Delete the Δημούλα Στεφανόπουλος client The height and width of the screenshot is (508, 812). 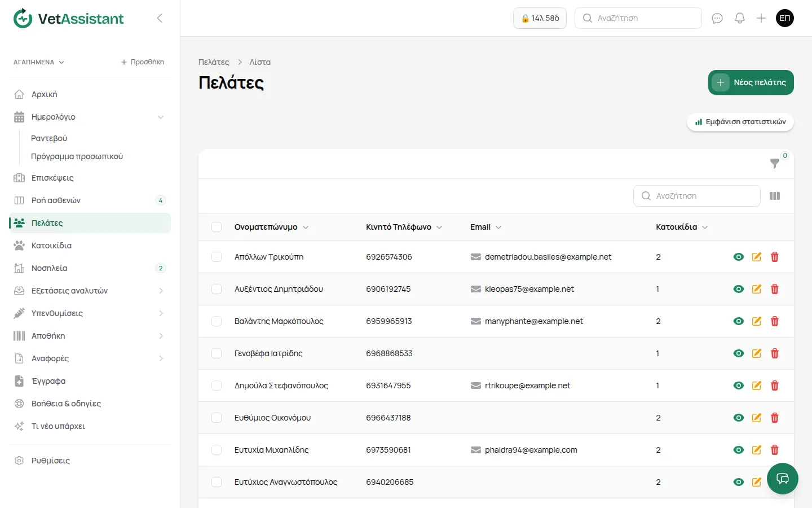pos(775,386)
